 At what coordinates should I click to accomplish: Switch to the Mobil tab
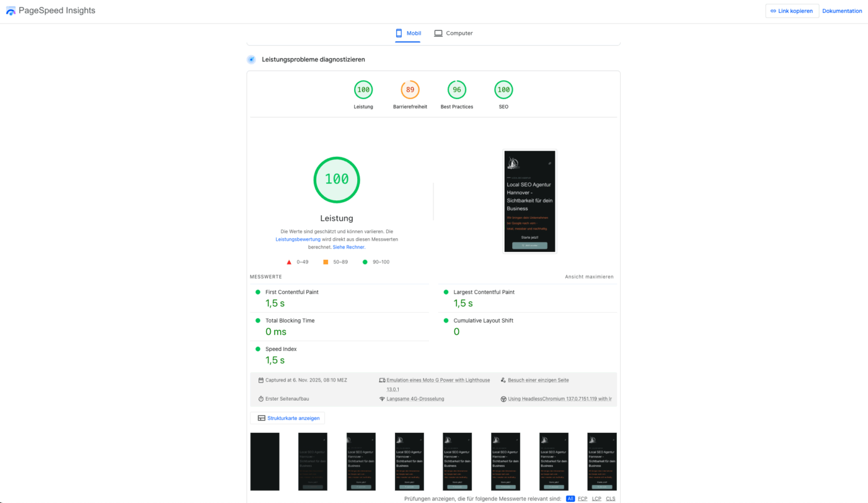pyautogui.click(x=408, y=33)
